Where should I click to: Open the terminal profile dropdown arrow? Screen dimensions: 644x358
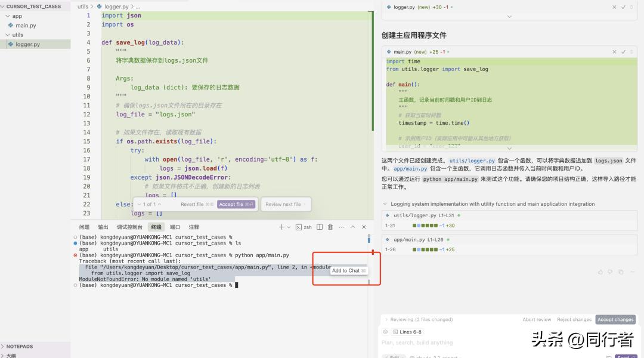pyautogui.click(x=289, y=227)
